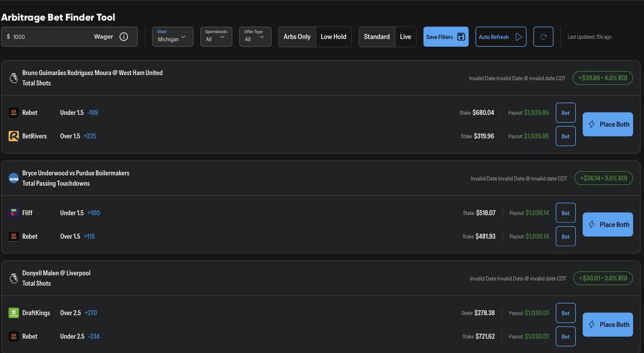Click the Premier League icon beside Donyell Malen
Screen dimensions: 644x353
pyautogui.click(x=14, y=278)
